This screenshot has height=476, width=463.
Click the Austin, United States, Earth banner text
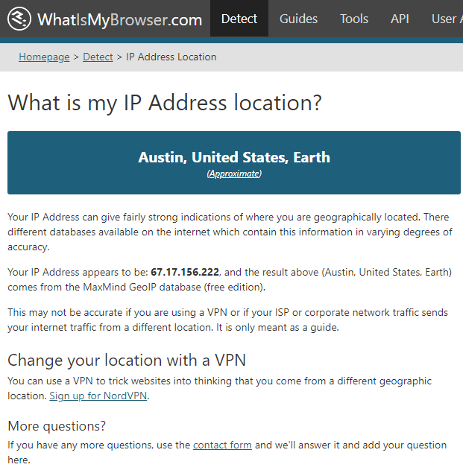(234, 157)
